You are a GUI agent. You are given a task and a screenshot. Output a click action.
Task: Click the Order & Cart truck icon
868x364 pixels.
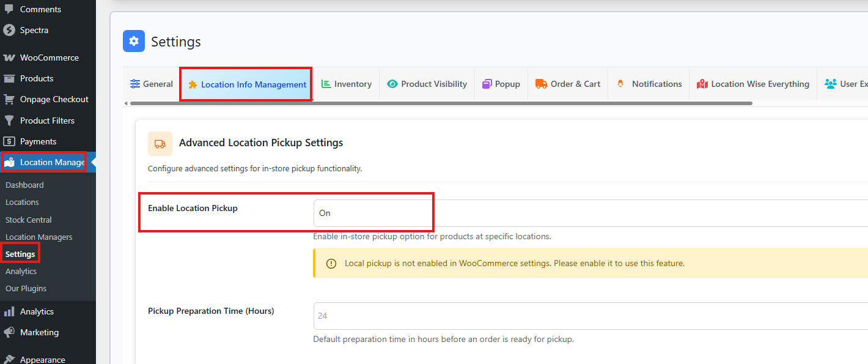point(541,84)
